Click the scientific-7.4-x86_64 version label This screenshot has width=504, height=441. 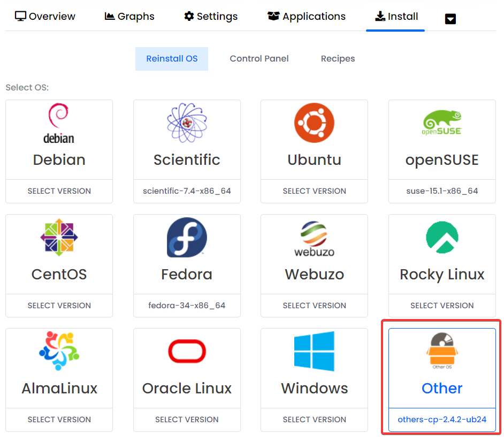coord(187,191)
